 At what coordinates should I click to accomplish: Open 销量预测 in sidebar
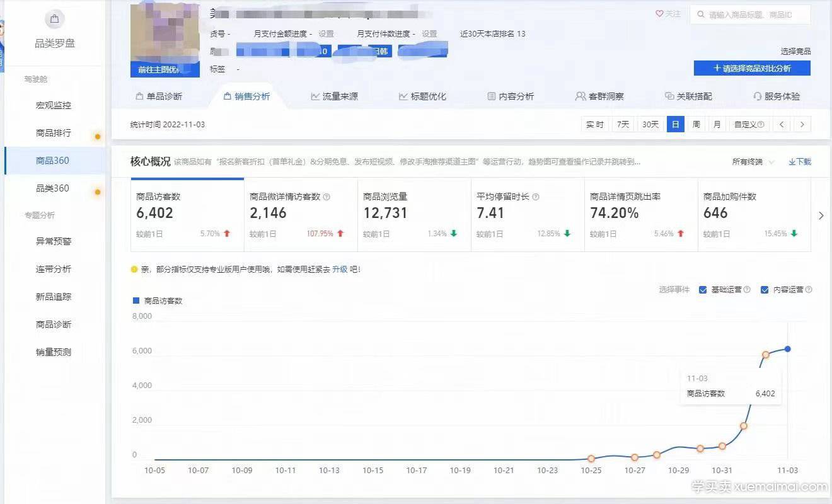(54, 352)
